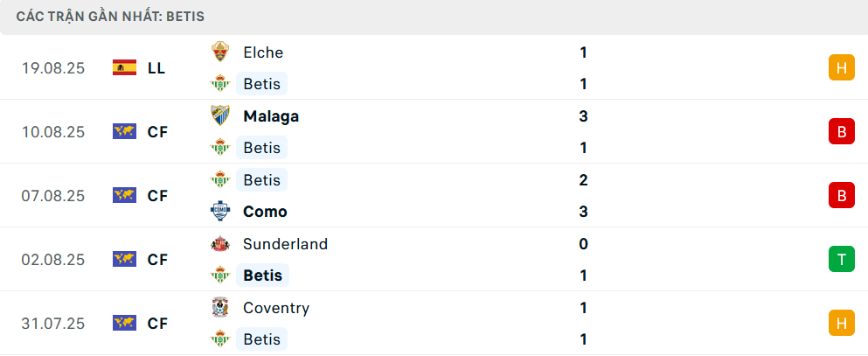Select bold Betis in the Sunderland match
This screenshot has width=868, height=356.
click(262, 276)
